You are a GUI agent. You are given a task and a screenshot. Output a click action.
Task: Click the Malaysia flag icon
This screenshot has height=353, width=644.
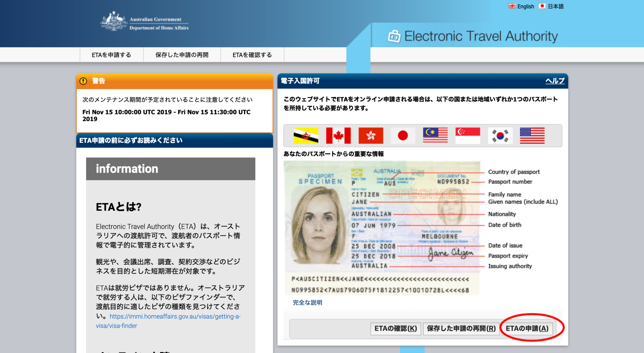point(435,135)
